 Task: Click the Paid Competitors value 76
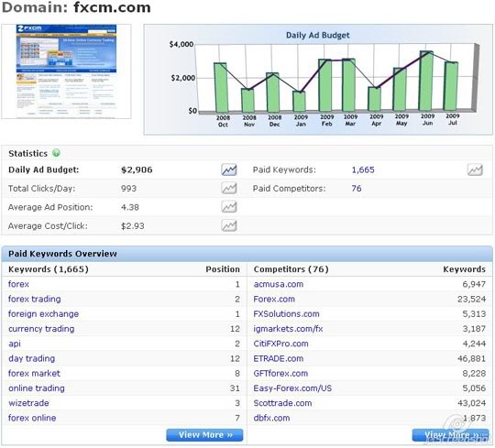[357, 189]
